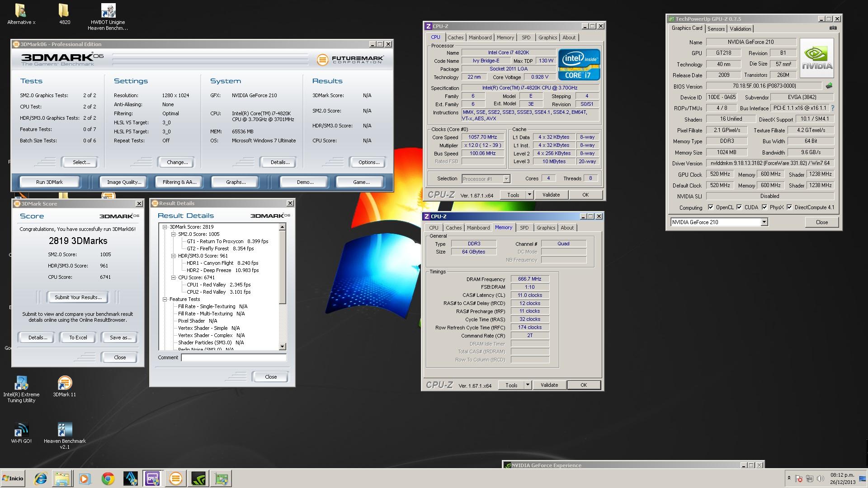Click the GPU-Z screenshot camera icon
Viewport: 868px width, 488px height.
tap(833, 28)
